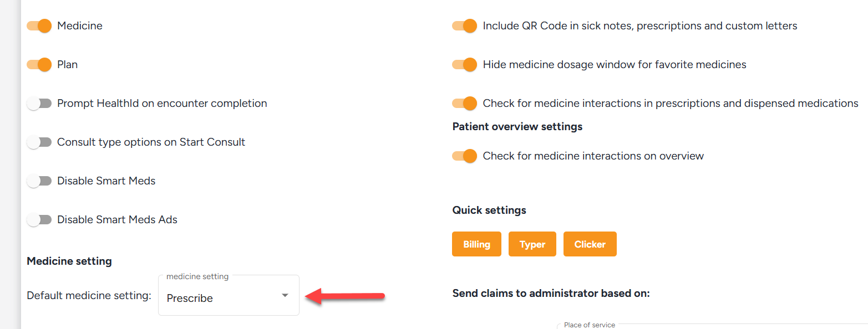Click the 'Default medicine setting:' label
Image resolution: width=868 pixels, height=329 pixels.
[89, 296]
